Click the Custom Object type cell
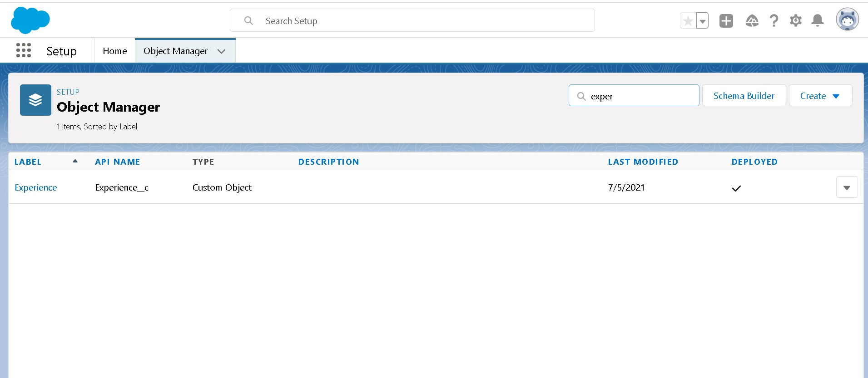868x378 pixels. click(x=222, y=187)
